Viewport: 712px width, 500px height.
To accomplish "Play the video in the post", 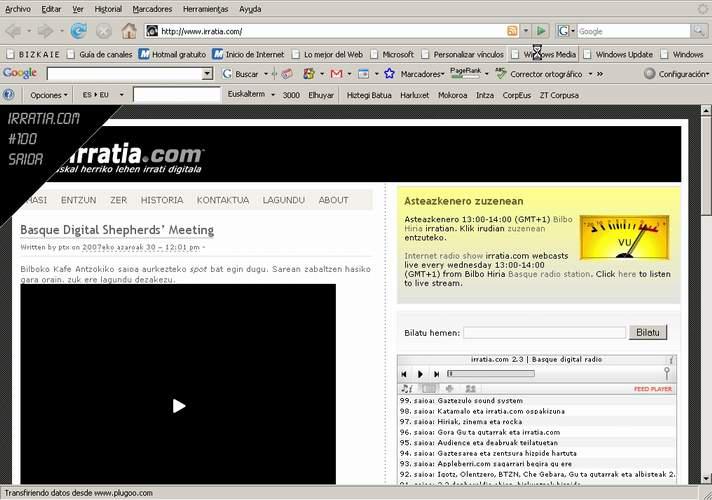I will pyautogui.click(x=179, y=406).
